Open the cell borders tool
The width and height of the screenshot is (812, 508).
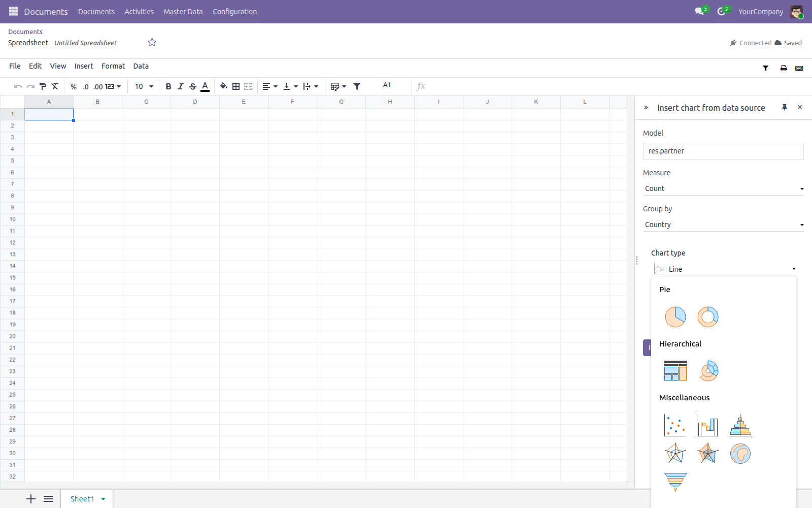pos(236,86)
